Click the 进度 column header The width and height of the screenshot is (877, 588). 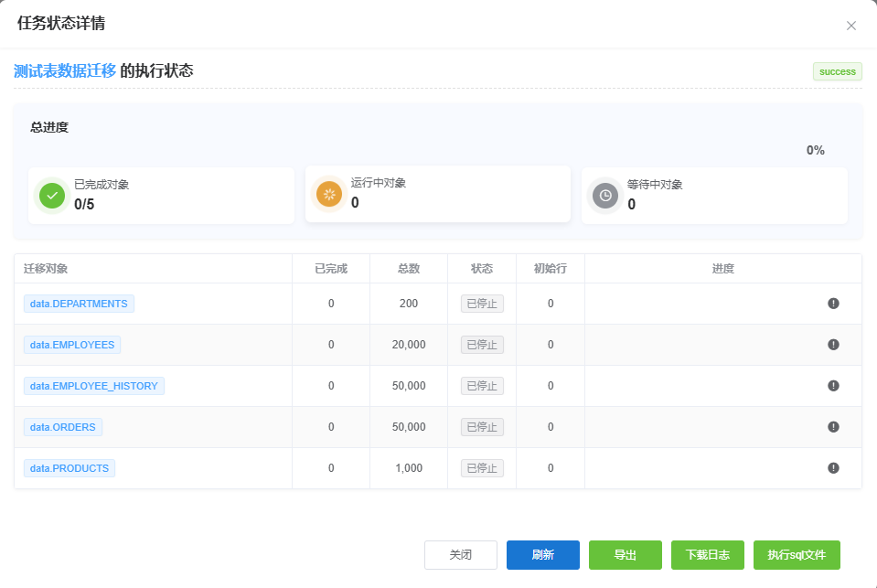pyautogui.click(x=722, y=269)
